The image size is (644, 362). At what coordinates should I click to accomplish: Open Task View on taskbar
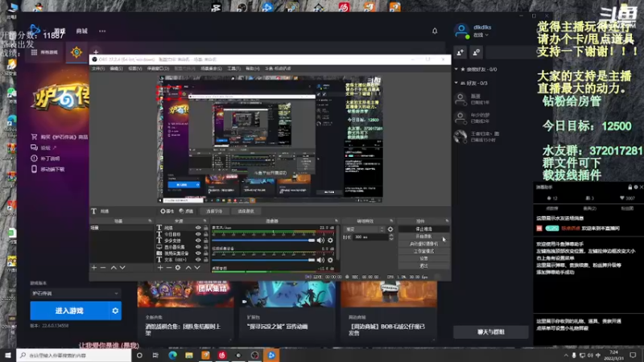click(x=155, y=355)
